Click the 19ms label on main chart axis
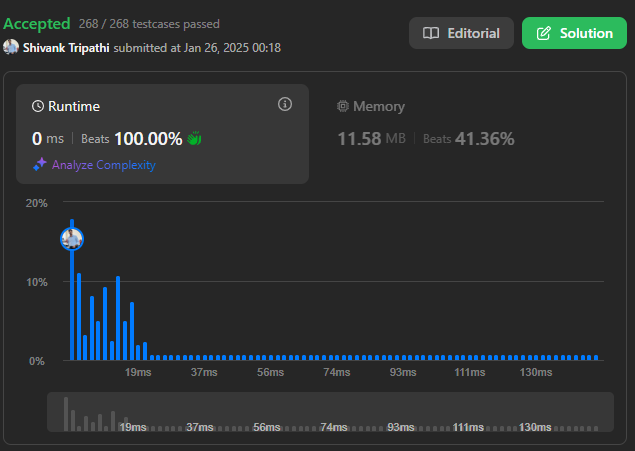This screenshot has width=635, height=451. click(138, 372)
